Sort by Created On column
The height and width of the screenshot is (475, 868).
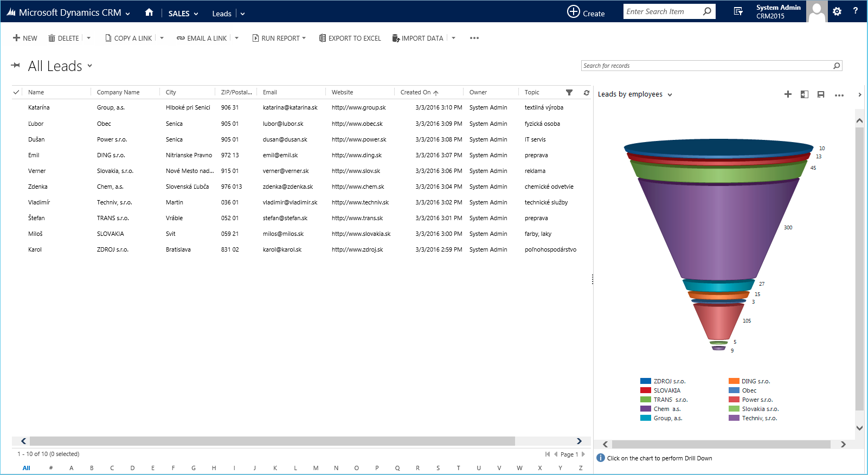tap(419, 92)
